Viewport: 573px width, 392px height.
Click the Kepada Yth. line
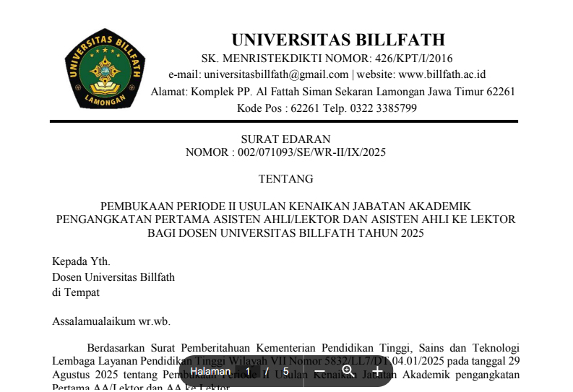click(x=81, y=261)
